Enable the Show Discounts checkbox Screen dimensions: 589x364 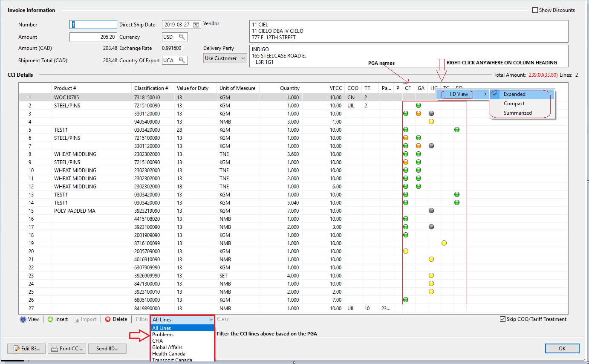point(535,10)
